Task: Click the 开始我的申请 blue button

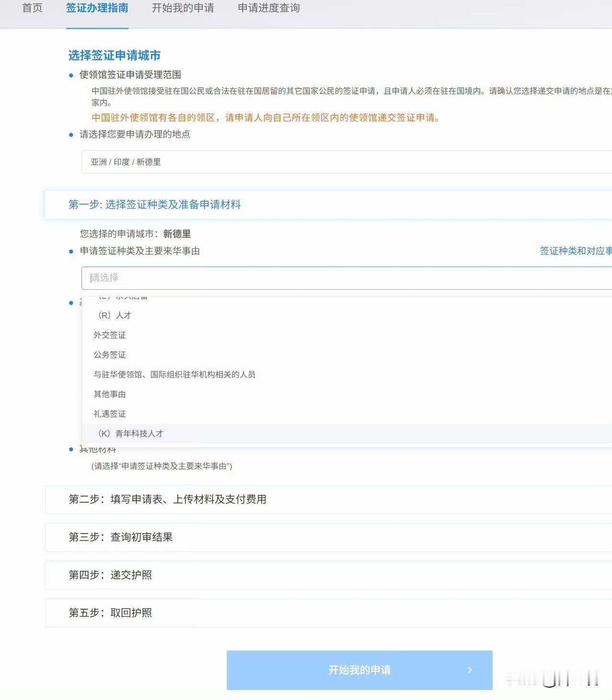Action: [x=360, y=670]
